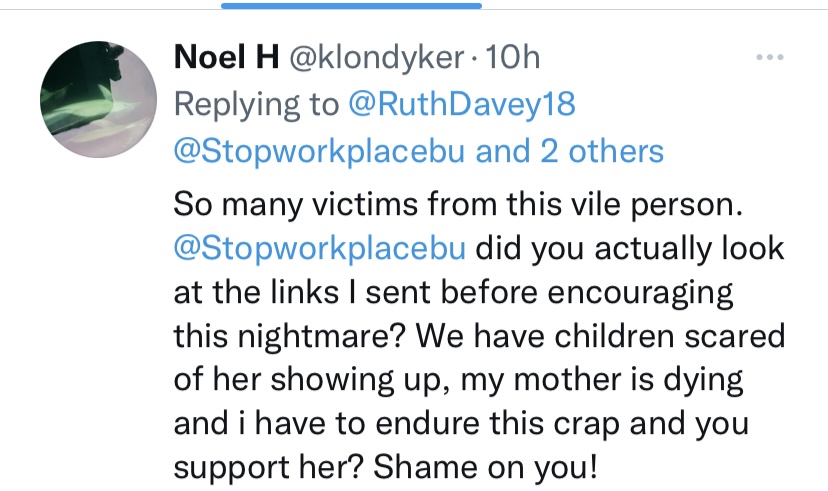Open the Noel H display name
The width and height of the screenshot is (828, 491).
(226, 58)
